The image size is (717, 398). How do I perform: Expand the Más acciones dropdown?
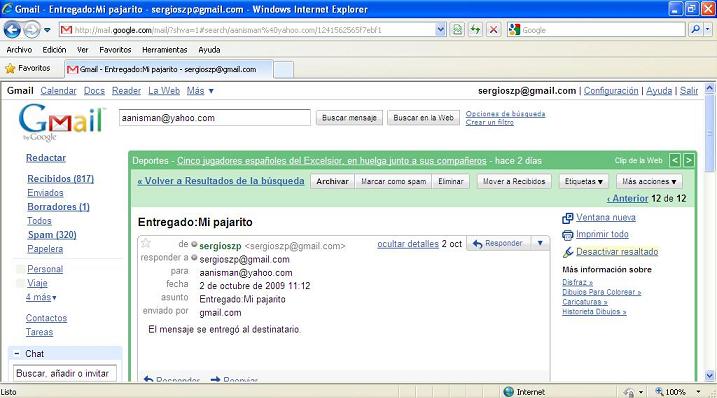point(649,182)
